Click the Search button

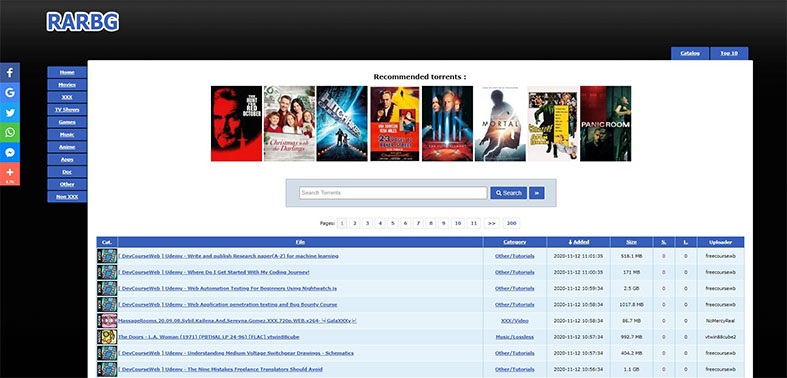[508, 193]
